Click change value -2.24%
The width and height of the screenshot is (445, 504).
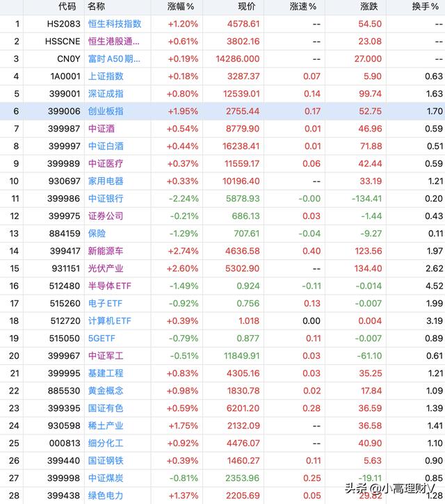pyautogui.click(x=184, y=198)
